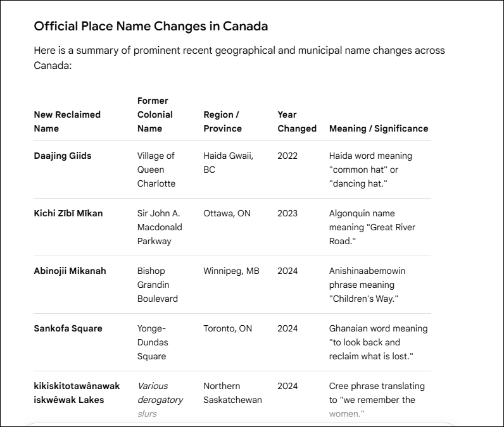Click the 'Former Colonial Name' column header
Image resolution: width=504 pixels, height=427 pixels.
point(155,114)
